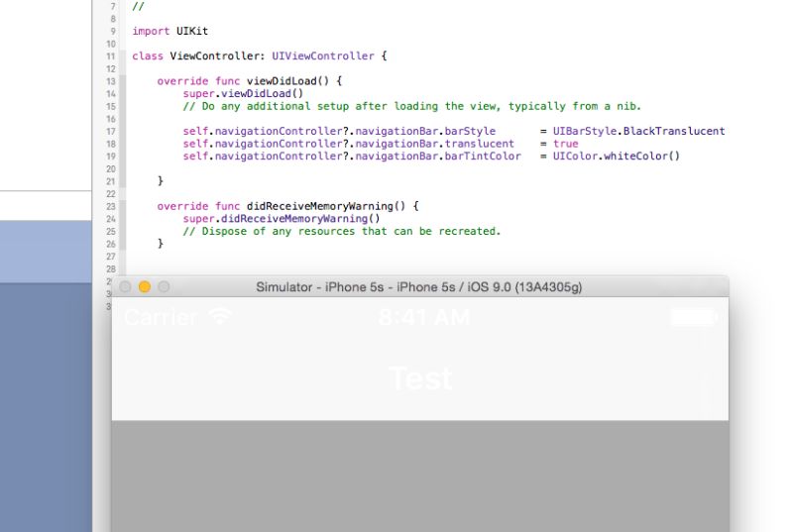Image resolution: width=793 pixels, height=532 pixels.
Task: Click the close button of Simulator window
Action: coord(126,287)
